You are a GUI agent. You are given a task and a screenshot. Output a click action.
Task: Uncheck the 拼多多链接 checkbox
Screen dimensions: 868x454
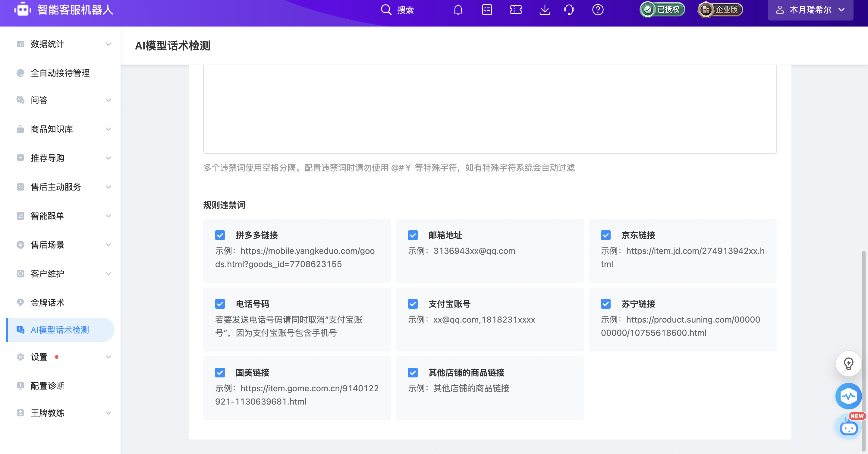click(x=220, y=235)
